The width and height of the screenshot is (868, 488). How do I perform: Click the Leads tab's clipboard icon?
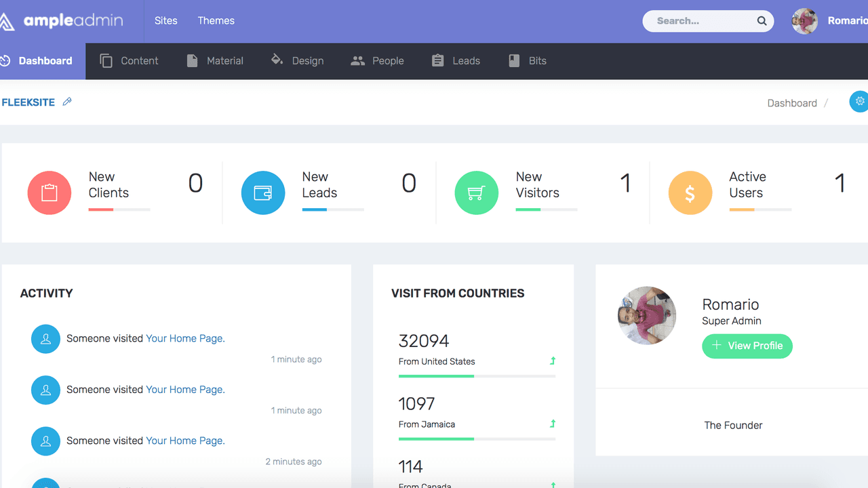coord(437,60)
